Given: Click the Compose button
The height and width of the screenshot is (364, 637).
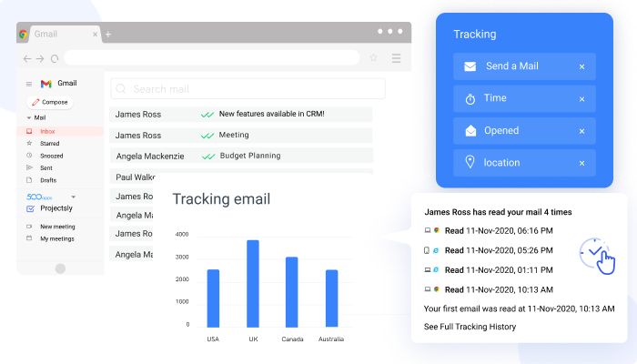Looking at the screenshot, I should click(49, 102).
